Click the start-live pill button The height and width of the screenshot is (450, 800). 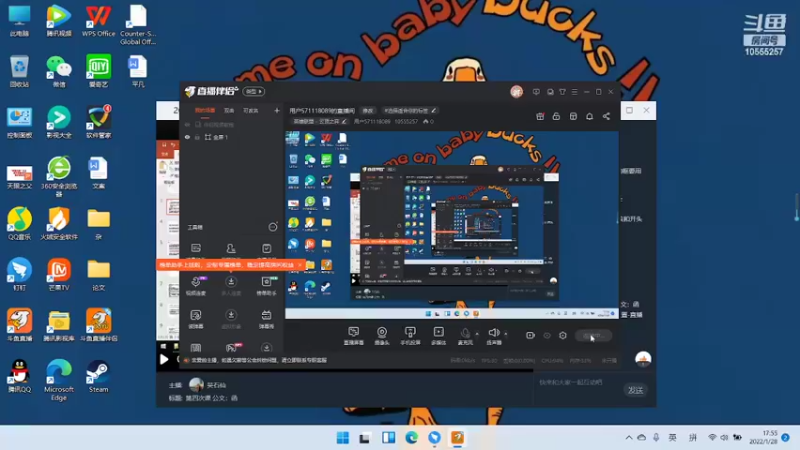pyautogui.click(x=593, y=336)
